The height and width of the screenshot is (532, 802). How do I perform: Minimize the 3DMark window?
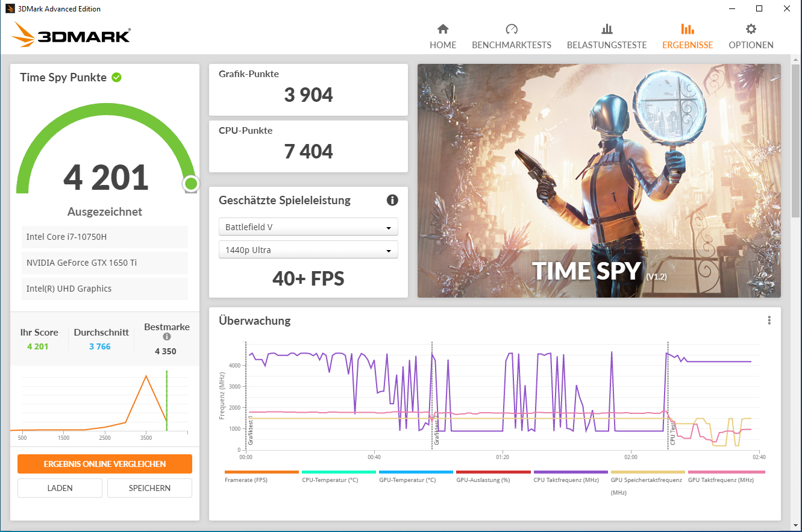point(732,8)
